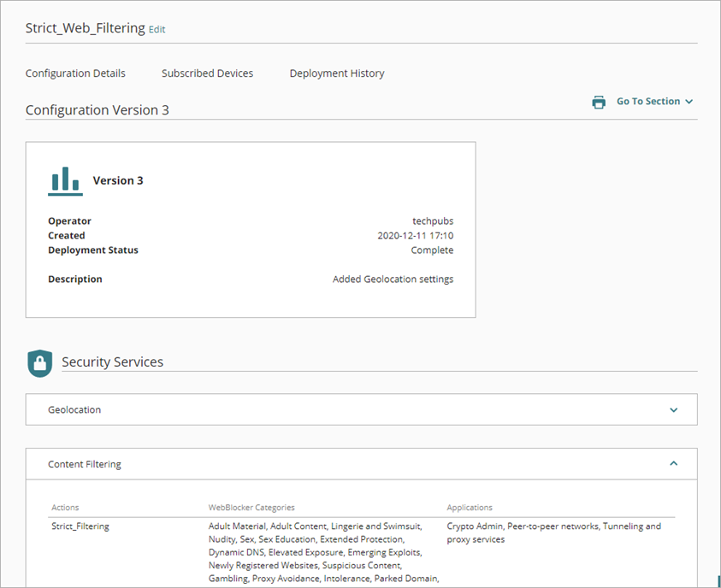The width and height of the screenshot is (721, 588).
Task: Select the Configuration Details tab
Action: (x=74, y=73)
